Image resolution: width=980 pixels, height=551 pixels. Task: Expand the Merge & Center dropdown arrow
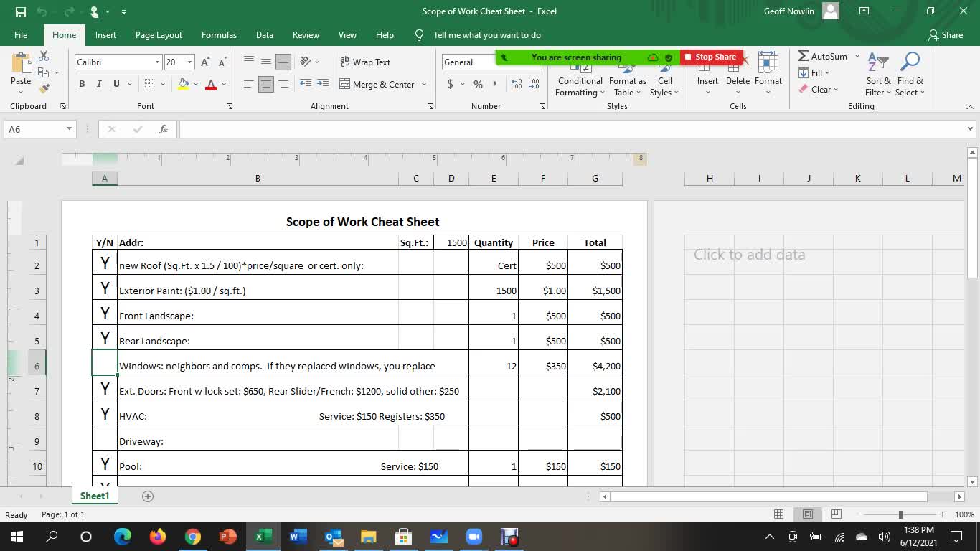(x=424, y=85)
